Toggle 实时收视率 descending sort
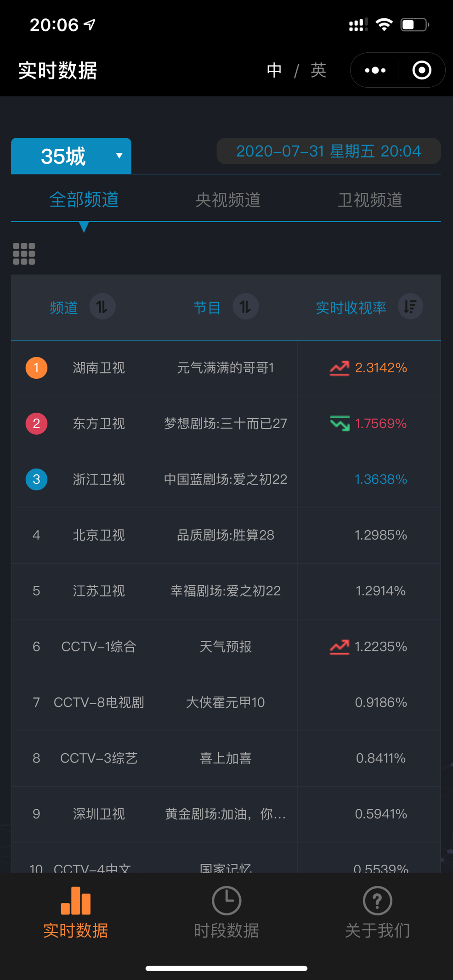Screen dimensions: 453x980 pos(410,307)
